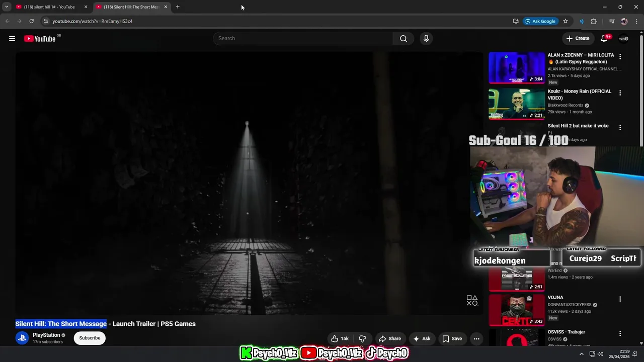Open the tab search dropdown arrow
This screenshot has width=644, height=362.
[x=7, y=7]
